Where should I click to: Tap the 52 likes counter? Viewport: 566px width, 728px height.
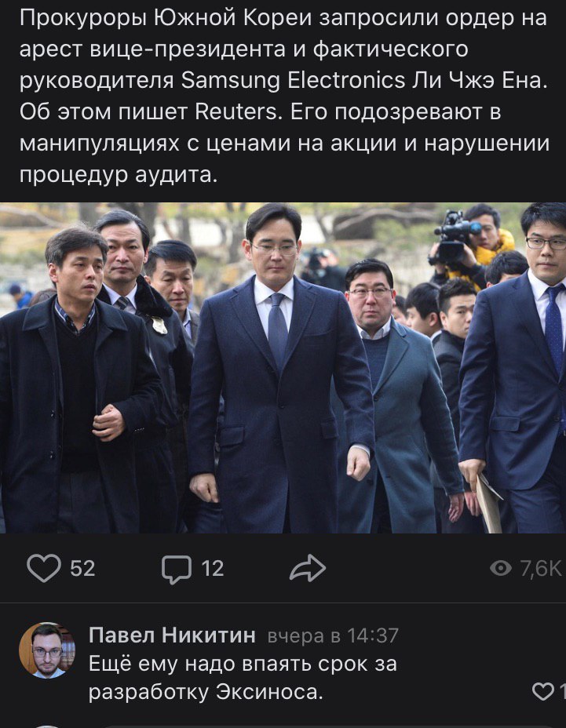82,568
